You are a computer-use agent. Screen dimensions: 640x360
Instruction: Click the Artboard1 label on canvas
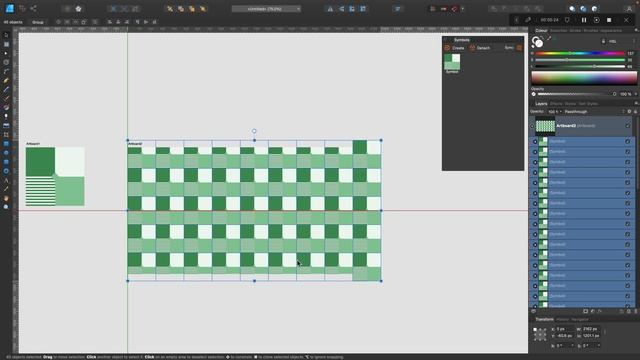click(x=33, y=144)
